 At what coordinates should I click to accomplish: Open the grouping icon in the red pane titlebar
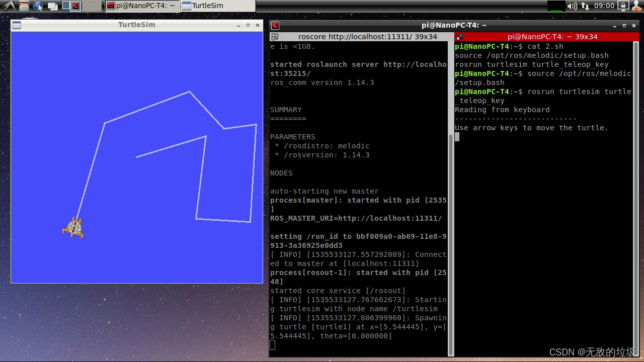459,37
